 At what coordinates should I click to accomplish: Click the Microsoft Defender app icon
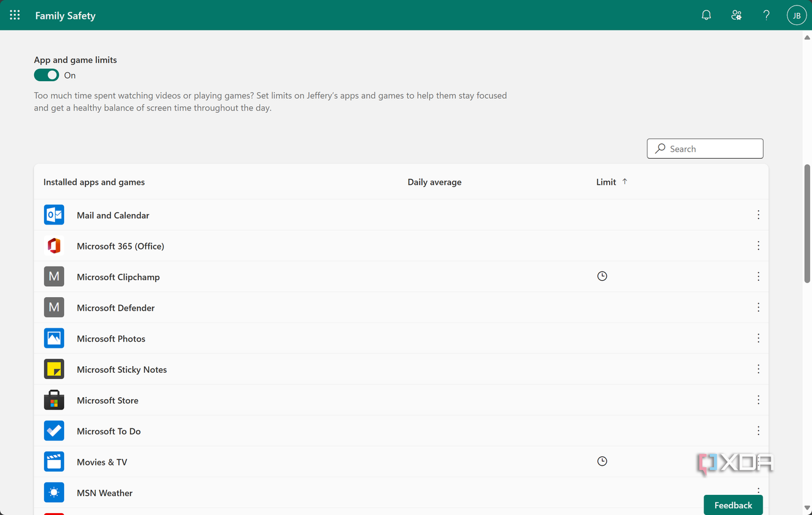coord(54,308)
